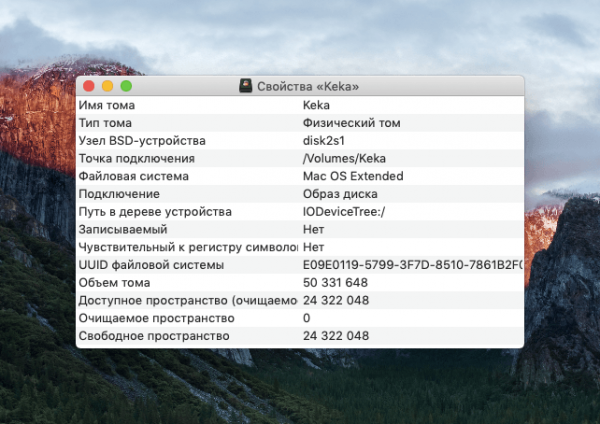The width and height of the screenshot is (600, 424).
Task: Click the value IODeviceTree:/
Action: point(344,212)
